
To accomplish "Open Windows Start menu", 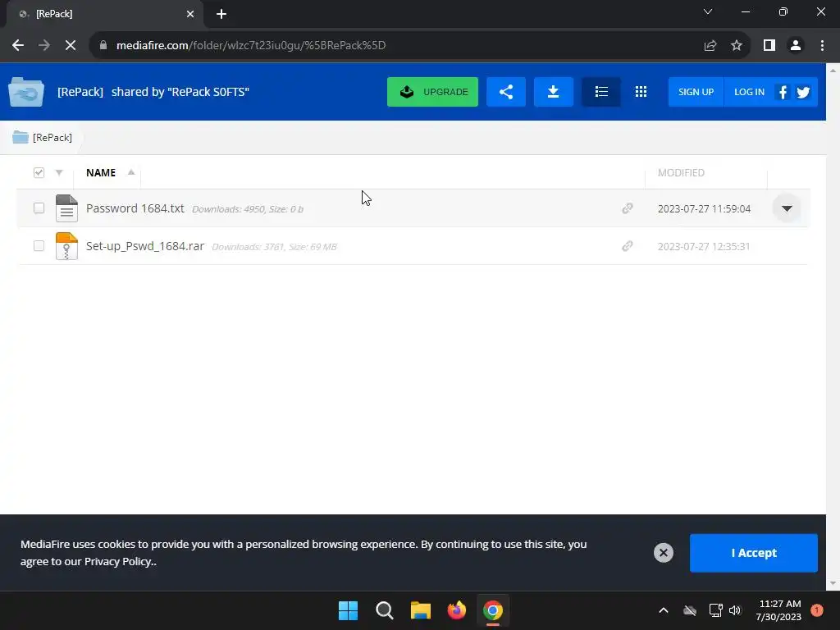I will pyautogui.click(x=348, y=610).
